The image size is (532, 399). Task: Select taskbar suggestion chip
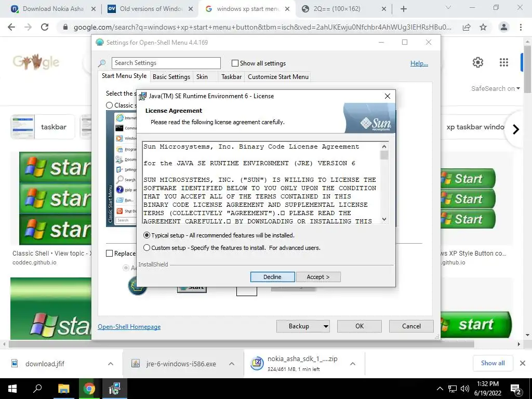[x=43, y=127]
